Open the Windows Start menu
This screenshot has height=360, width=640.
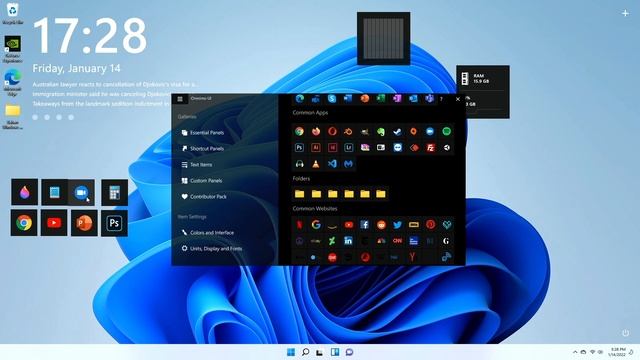(291, 352)
